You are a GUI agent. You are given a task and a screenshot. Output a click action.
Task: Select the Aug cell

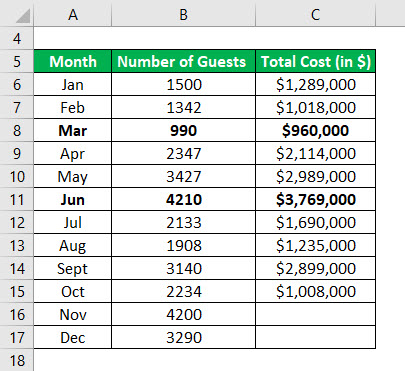tap(73, 245)
